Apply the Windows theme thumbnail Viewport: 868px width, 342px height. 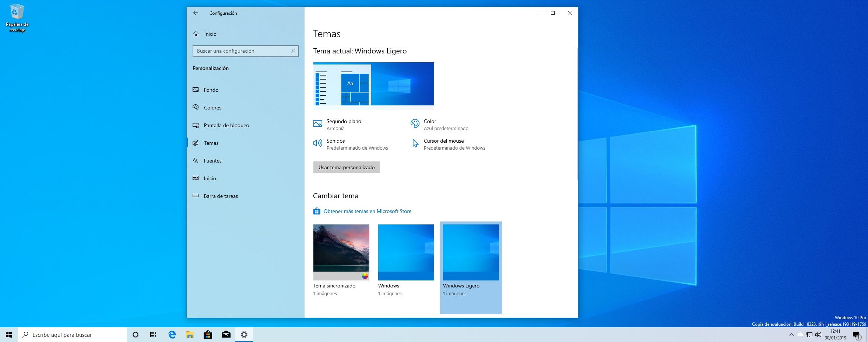tap(406, 252)
